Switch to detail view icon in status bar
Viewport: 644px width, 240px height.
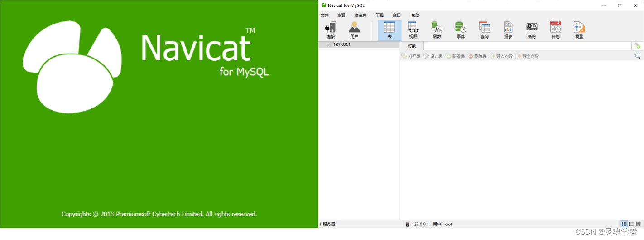click(631, 224)
